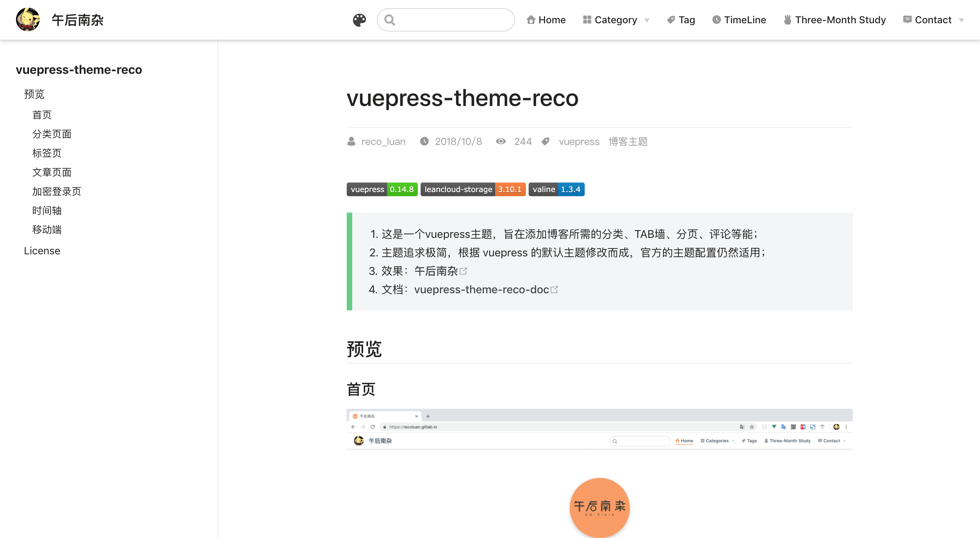Collapse the 预览 sidebar section
The height and width of the screenshot is (538, 980).
pyautogui.click(x=34, y=94)
